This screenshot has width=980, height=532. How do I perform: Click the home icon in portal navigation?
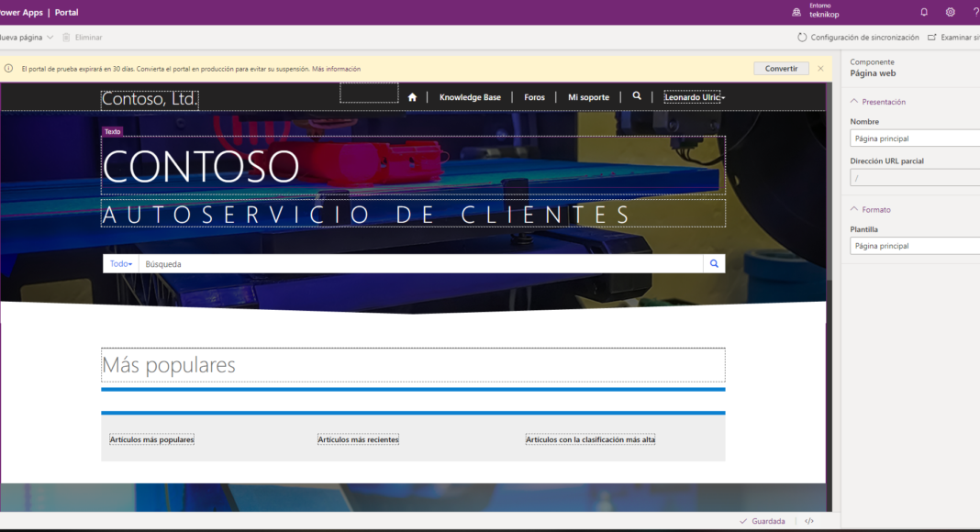point(413,97)
